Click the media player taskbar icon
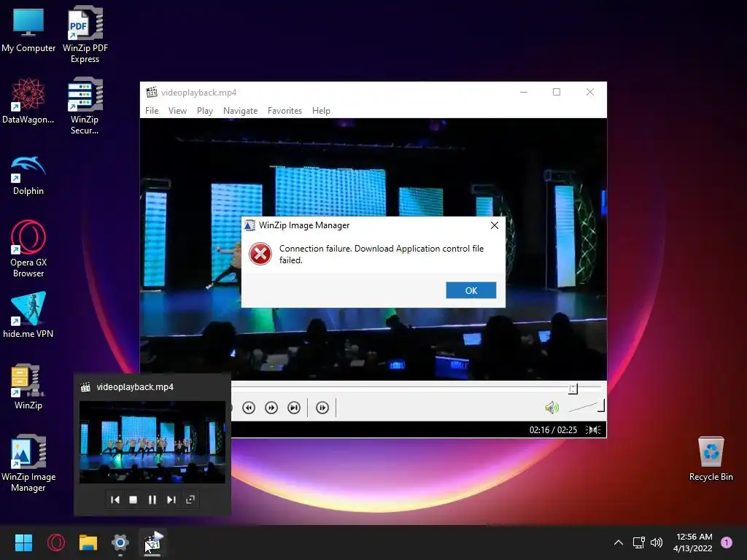The height and width of the screenshot is (560, 747). point(153,542)
